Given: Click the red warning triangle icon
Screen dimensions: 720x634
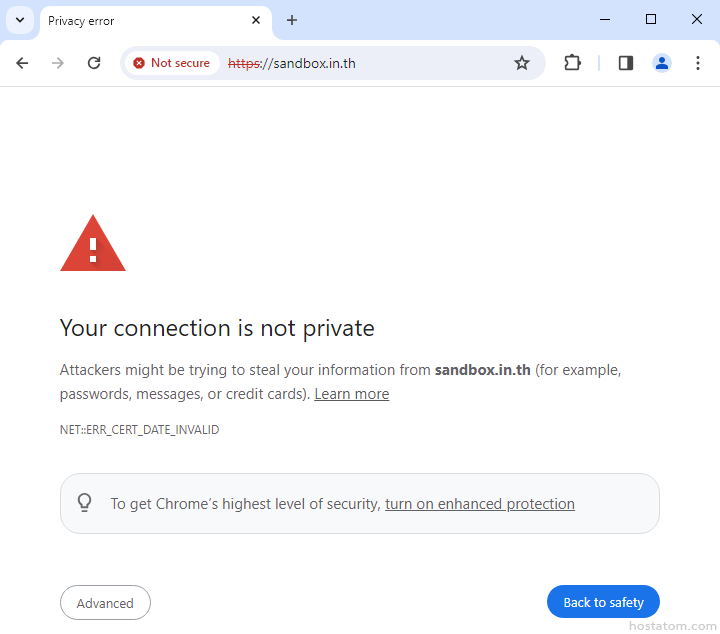Looking at the screenshot, I should (x=93, y=244).
